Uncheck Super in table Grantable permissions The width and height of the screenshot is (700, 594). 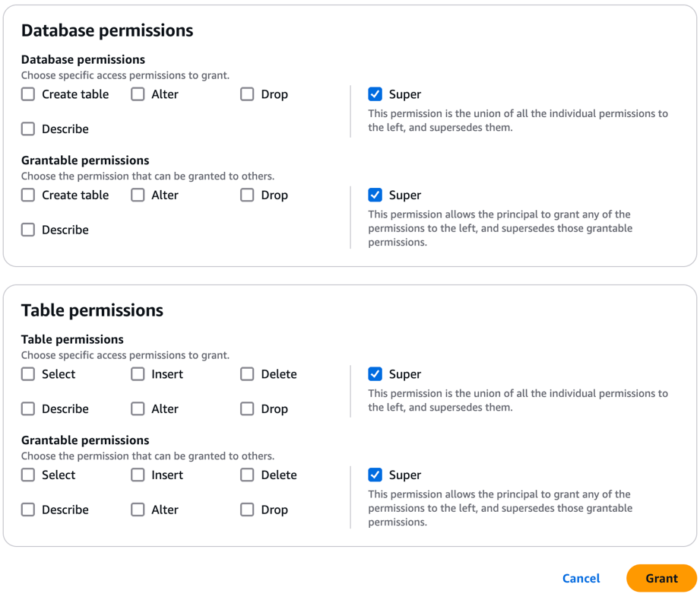pos(375,475)
